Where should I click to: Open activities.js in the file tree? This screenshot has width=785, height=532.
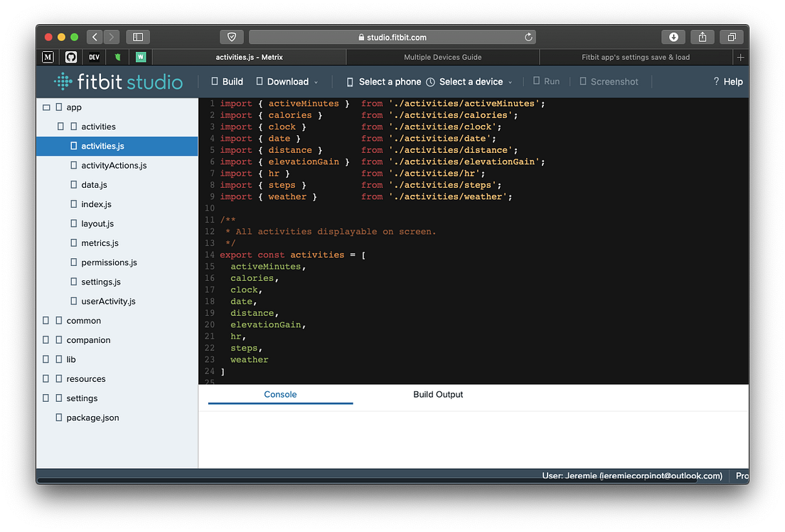[x=117, y=147]
